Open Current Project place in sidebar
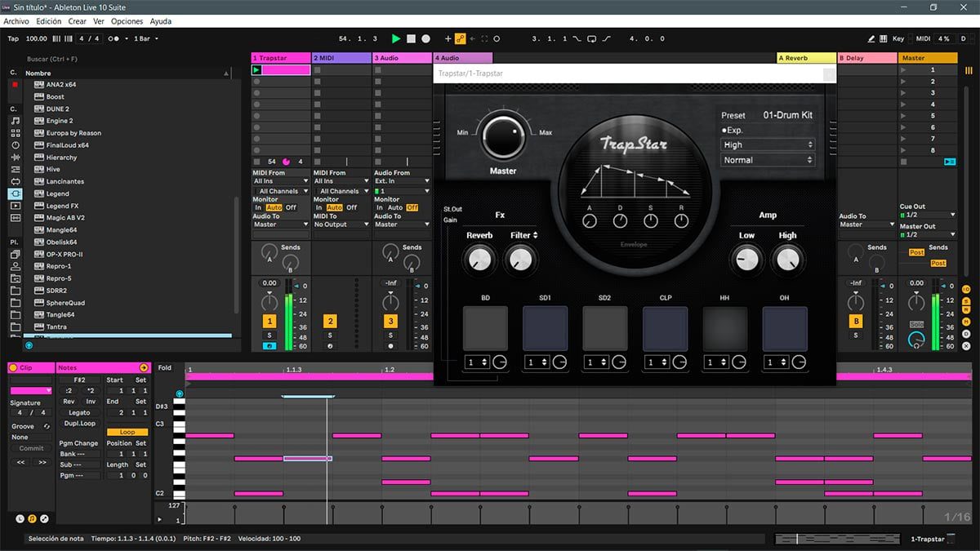Viewport: 980px width, 551px height. (x=16, y=278)
